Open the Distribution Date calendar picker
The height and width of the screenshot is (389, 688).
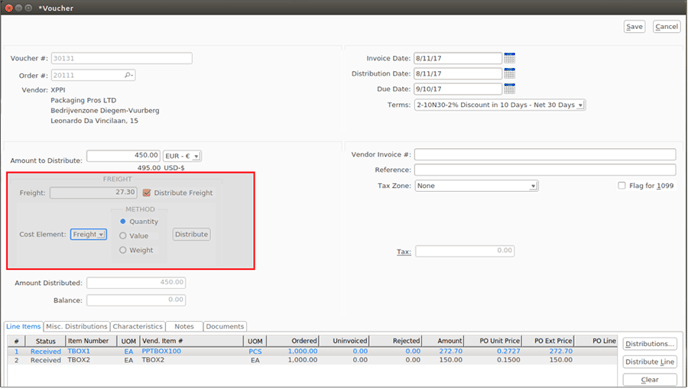509,73
